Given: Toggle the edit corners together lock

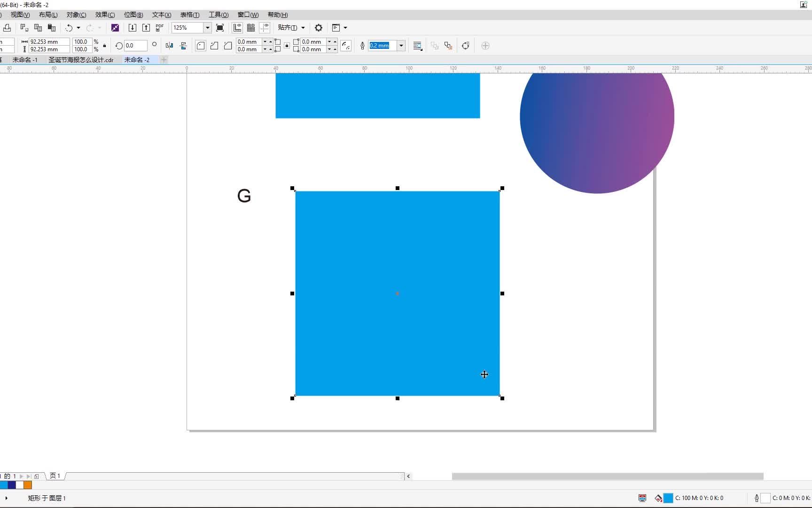Looking at the screenshot, I should [x=287, y=46].
